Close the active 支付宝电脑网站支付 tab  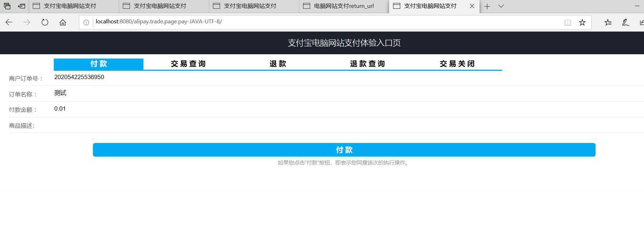click(472, 6)
